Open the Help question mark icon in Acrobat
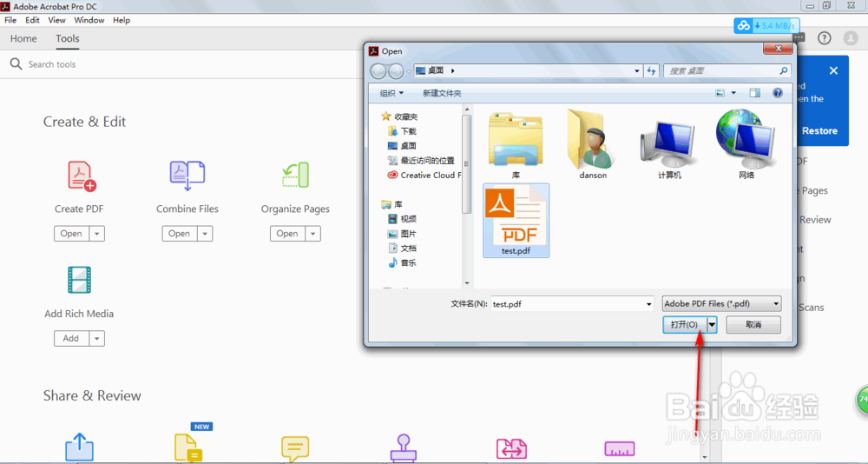The height and width of the screenshot is (464, 868). [x=825, y=38]
